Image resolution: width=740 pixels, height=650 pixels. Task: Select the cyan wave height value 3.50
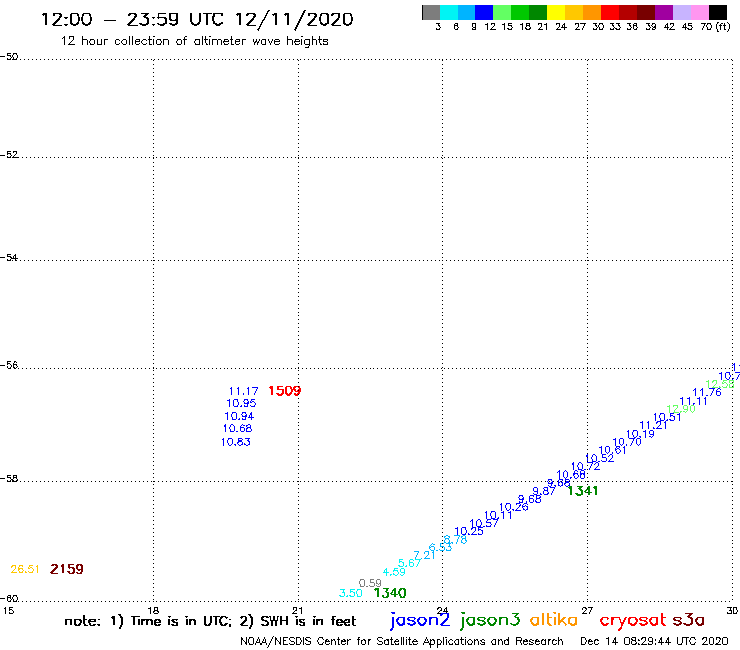pyautogui.click(x=351, y=593)
